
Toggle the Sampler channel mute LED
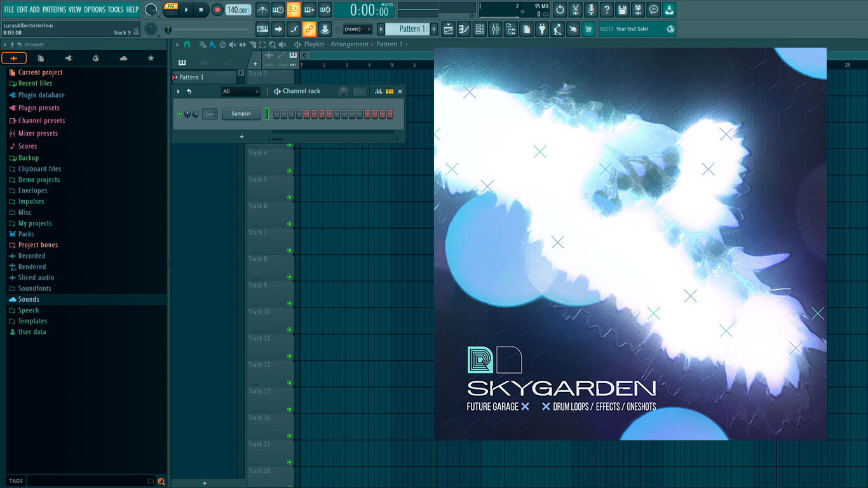[x=179, y=114]
